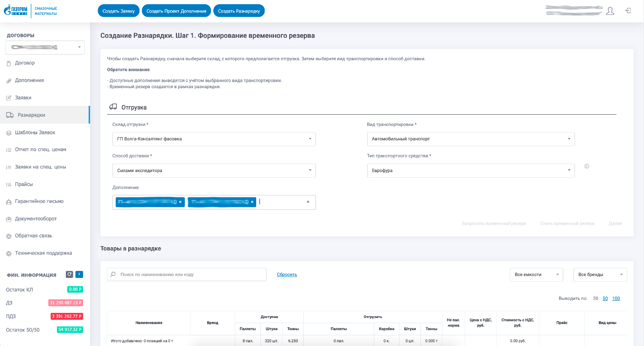Expand the Способ доставки dropdown
The image size is (644, 346).
(x=214, y=171)
